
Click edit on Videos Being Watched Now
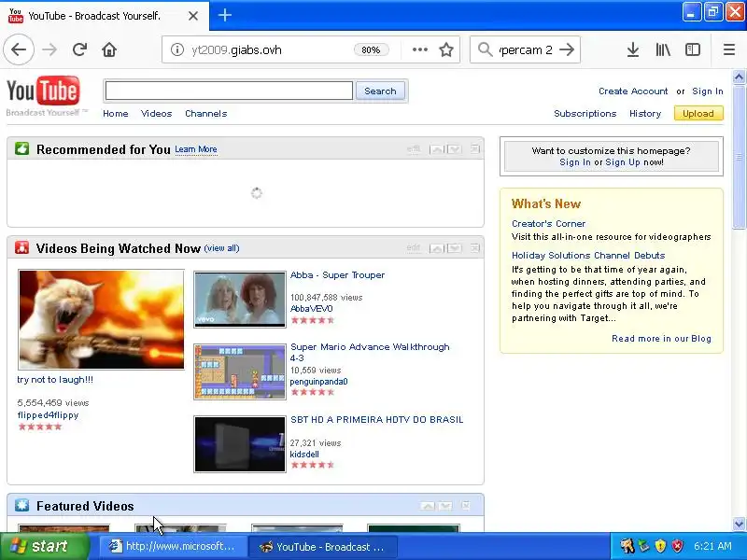click(x=414, y=247)
